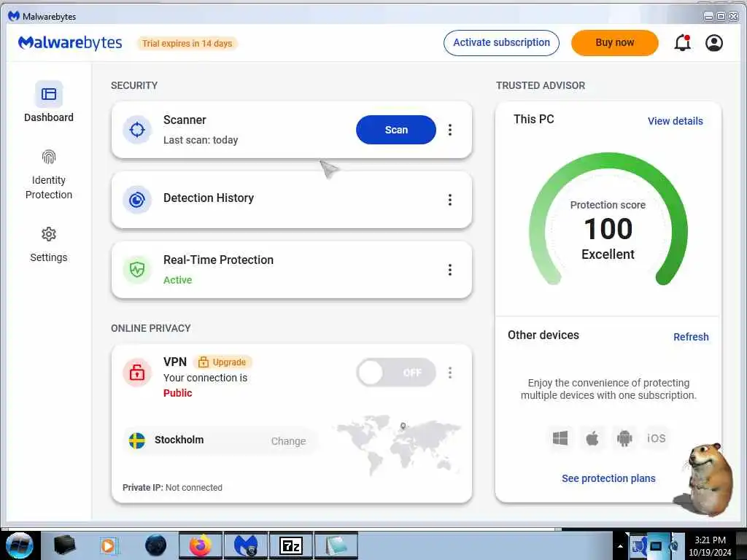This screenshot has height=560, width=747.
Task: Click Refresh link for Other devices
Action: tap(691, 337)
